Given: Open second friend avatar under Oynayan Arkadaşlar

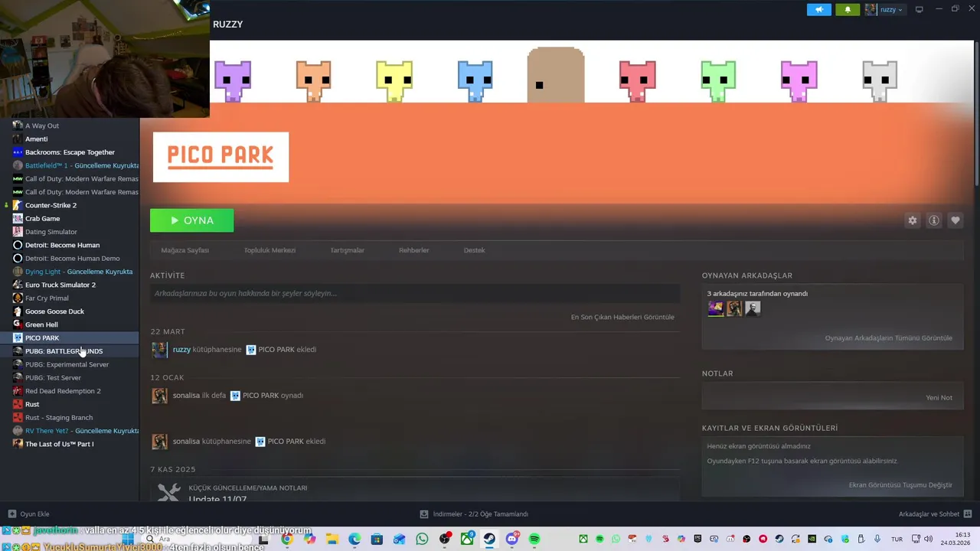Looking at the screenshot, I should pyautogui.click(x=734, y=308).
